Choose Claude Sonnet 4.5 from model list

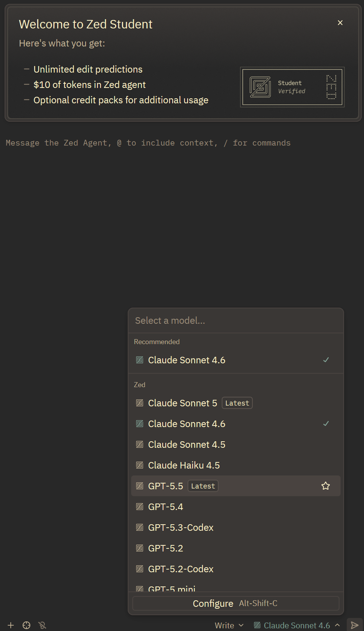click(x=236, y=444)
